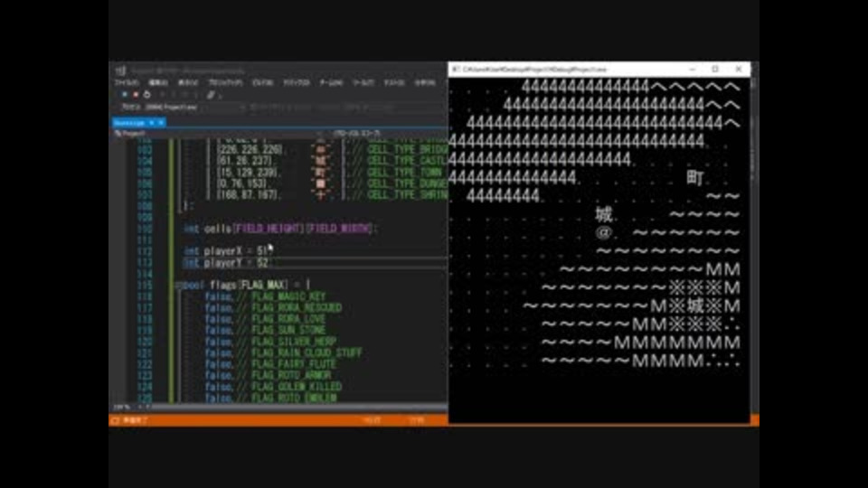Open the 分析 (Analyze) menu
868x488 pixels.
pyautogui.click(x=425, y=82)
